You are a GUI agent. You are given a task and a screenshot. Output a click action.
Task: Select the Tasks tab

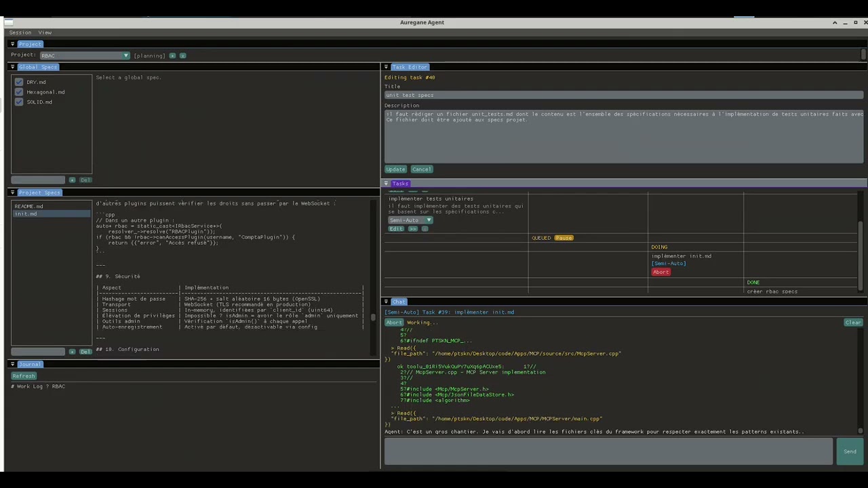pyautogui.click(x=400, y=184)
